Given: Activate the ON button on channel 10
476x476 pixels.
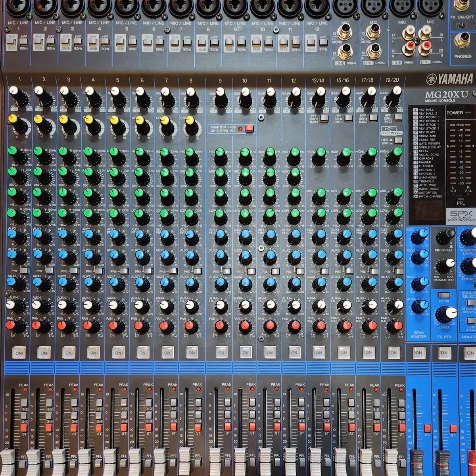Looking at the screenshot, I should (246, 352).
